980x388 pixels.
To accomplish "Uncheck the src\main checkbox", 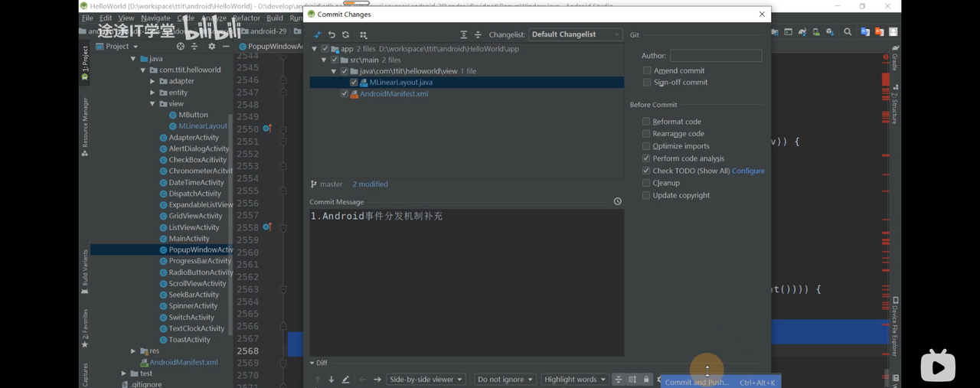I will [x=335, y=60].
